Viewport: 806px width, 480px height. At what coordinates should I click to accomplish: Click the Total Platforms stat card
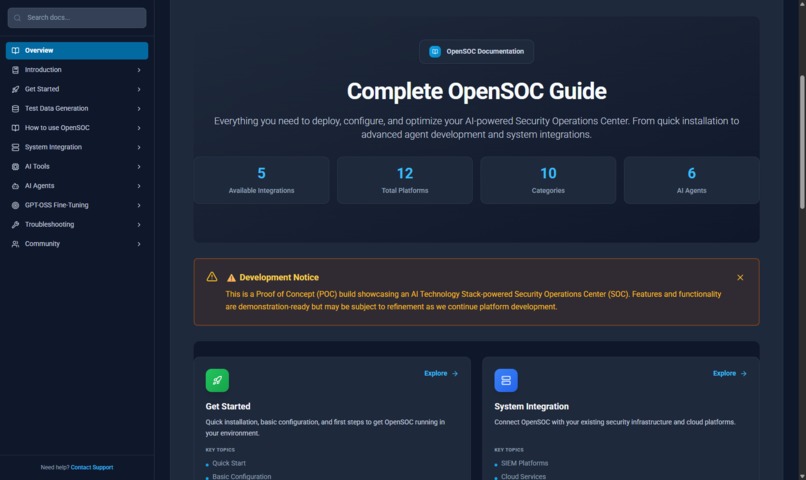pyautogui.click(x=405, y=180)
